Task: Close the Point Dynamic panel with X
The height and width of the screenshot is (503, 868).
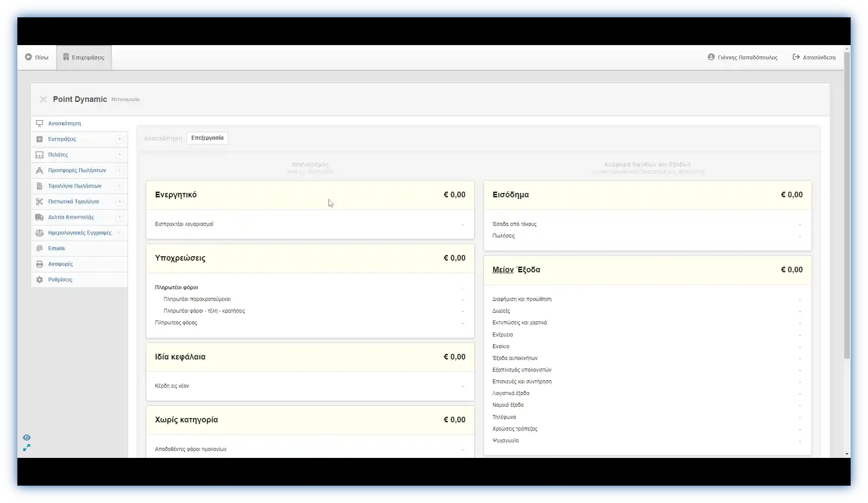Action: (43, 99)
